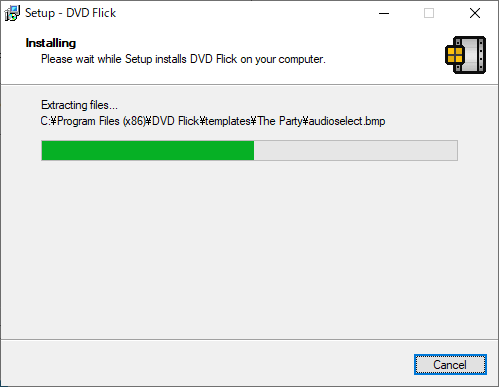Screen dimensions: 499x387
Task: Click "Program Files (x86)" in the path
Action: coord(101,121)
